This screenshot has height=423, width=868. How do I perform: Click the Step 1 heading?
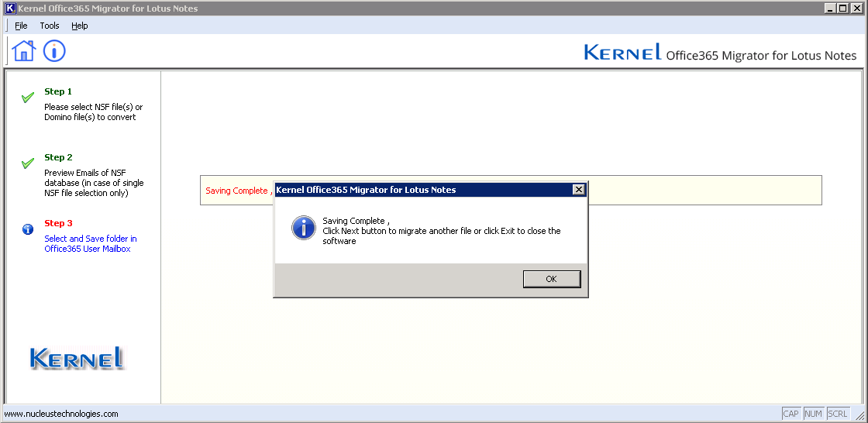point(58,91)
